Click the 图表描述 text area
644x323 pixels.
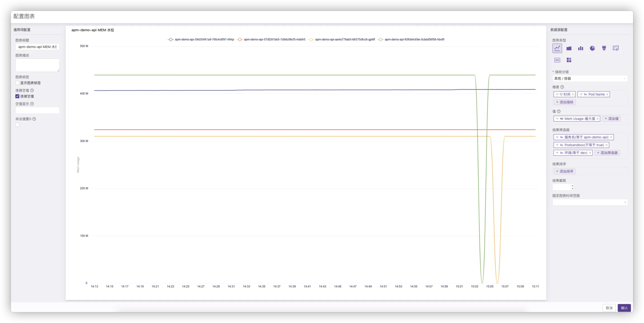[x=37, y=65]
